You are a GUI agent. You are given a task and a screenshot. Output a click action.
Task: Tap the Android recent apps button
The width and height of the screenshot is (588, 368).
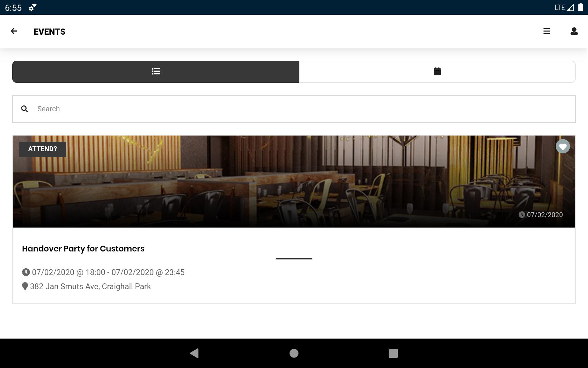(x=393, y=353)
